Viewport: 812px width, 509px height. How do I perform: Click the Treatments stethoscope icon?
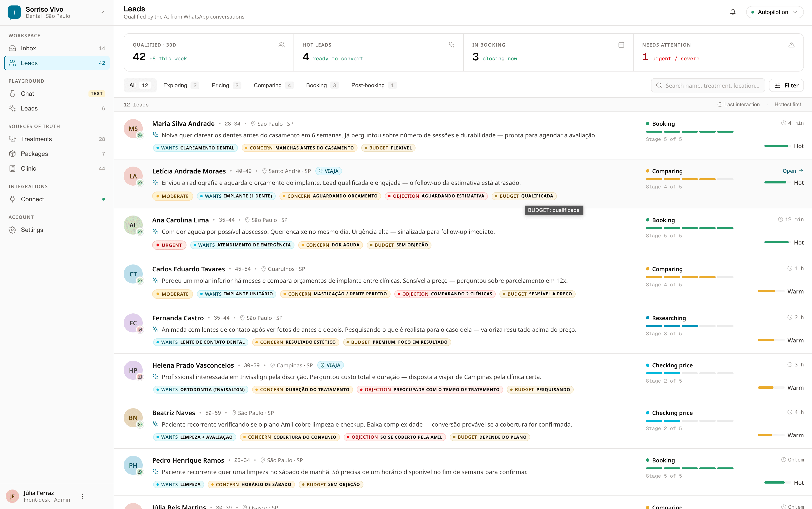tap(12, 139)
